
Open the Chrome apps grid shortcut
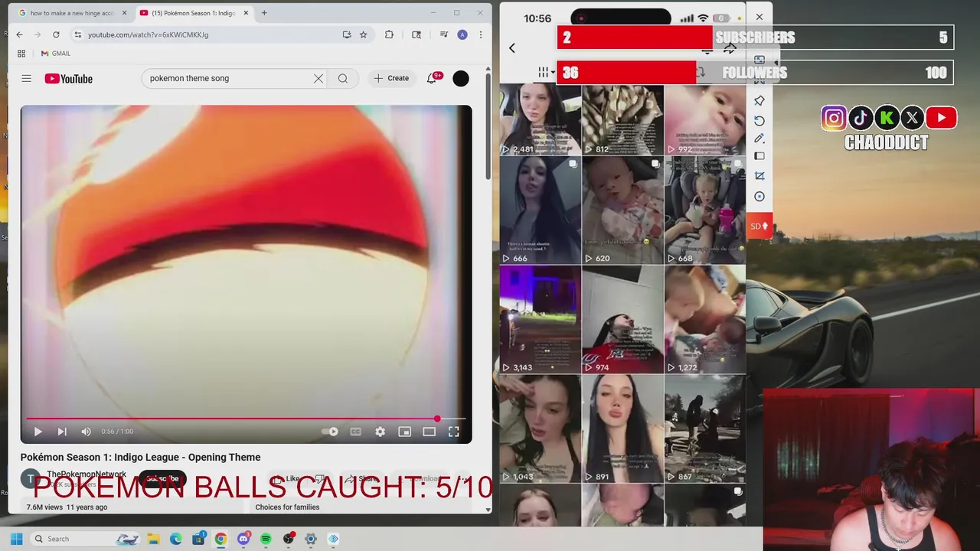coord(21,54)
